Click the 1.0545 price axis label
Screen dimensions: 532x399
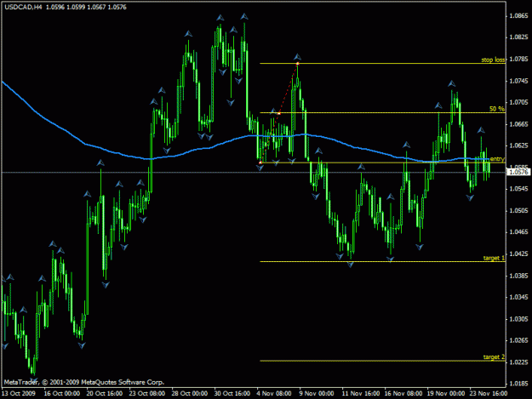[518, 189]
